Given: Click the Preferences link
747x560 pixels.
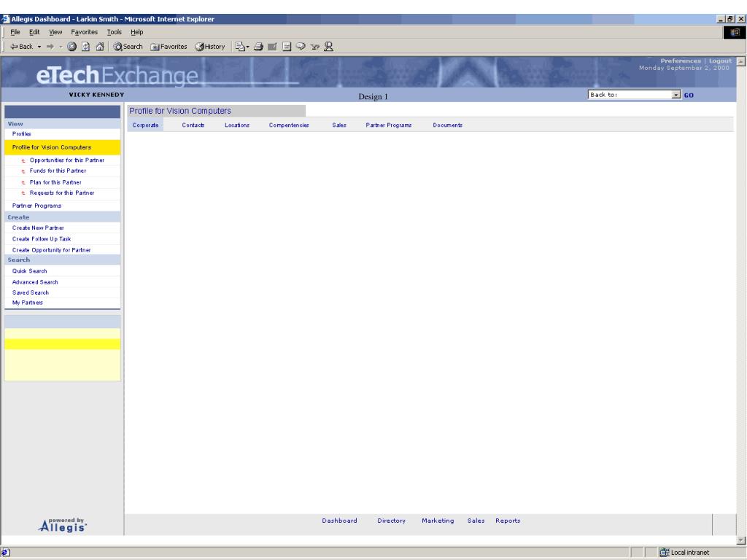Looking at the screenshot, I should [x=681, y=61].
